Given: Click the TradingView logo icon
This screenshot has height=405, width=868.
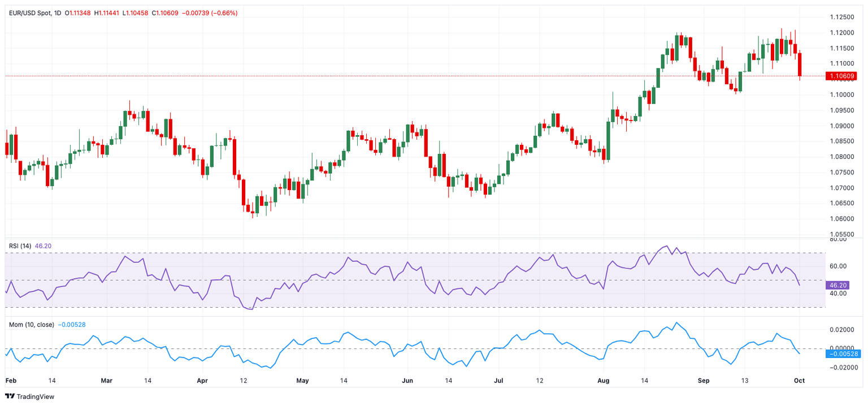Looking at the screenshot, I should (10, 397).
